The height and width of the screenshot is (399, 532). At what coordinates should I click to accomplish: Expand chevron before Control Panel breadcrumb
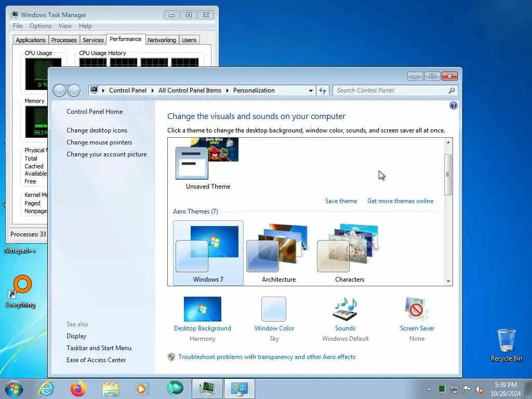103,90
